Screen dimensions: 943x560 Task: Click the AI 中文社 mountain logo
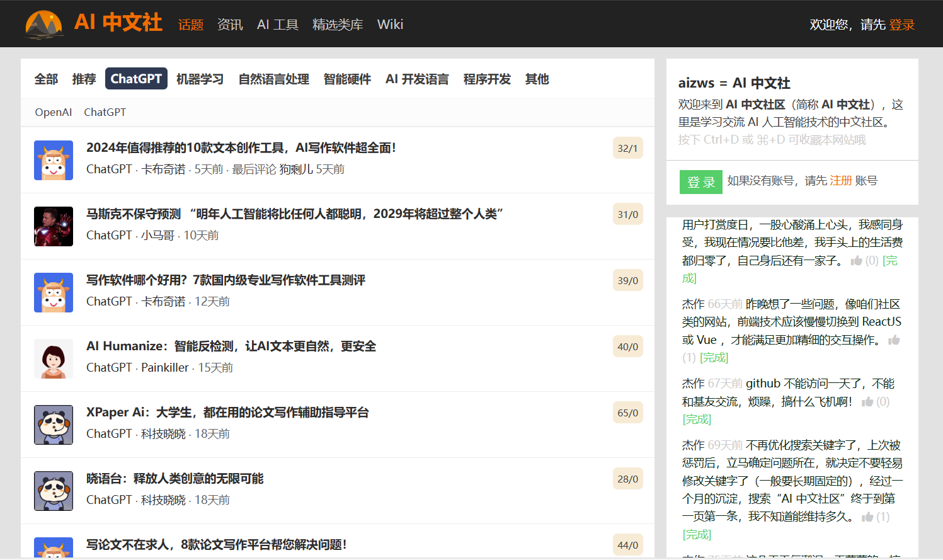pos(43,25)
